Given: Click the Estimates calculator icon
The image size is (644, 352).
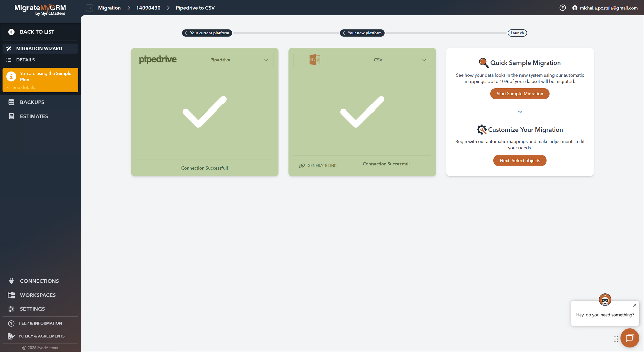Looking at the screenshot, I should 11,116.
